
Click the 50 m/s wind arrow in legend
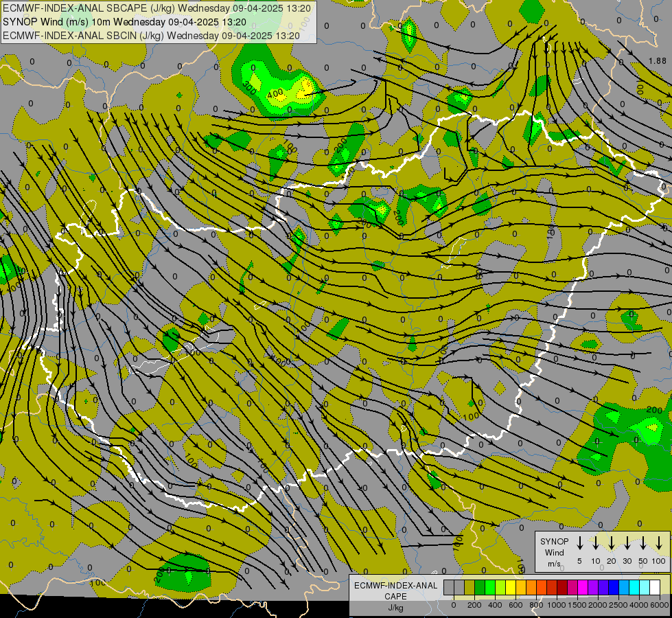tap(643, 543)
